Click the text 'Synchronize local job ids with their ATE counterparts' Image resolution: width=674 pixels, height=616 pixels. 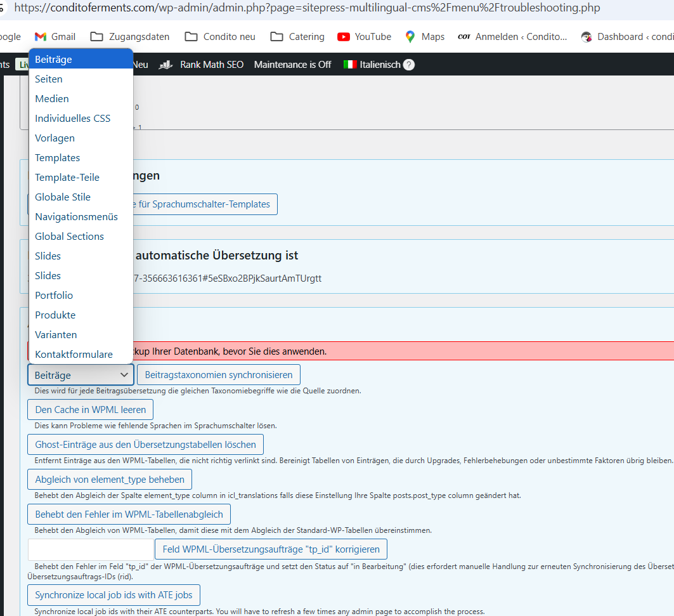coord(259,612)
